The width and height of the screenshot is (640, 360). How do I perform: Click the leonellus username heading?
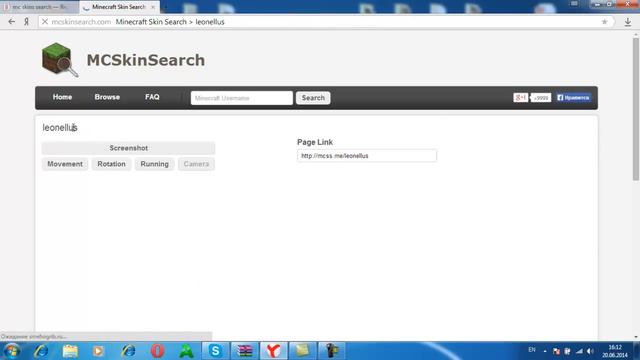coord(60,128)
